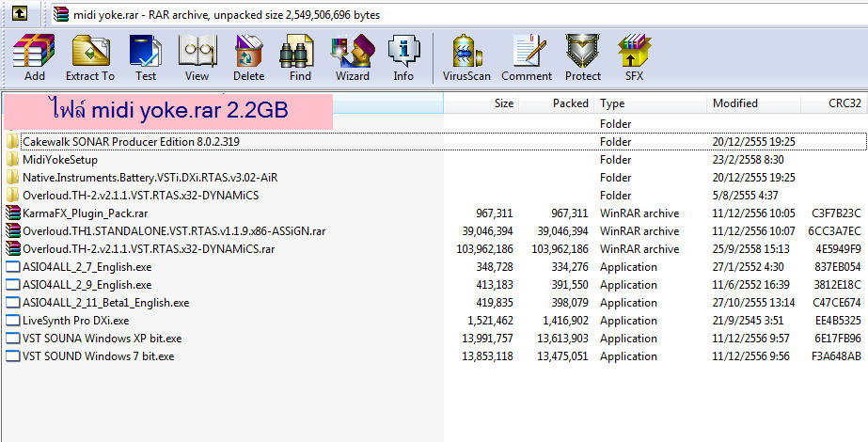868x442 pixels.
Task: Select Overloud.TH-2 DYNAMiCS.rar archive file
Action: [x=434, y=248]
